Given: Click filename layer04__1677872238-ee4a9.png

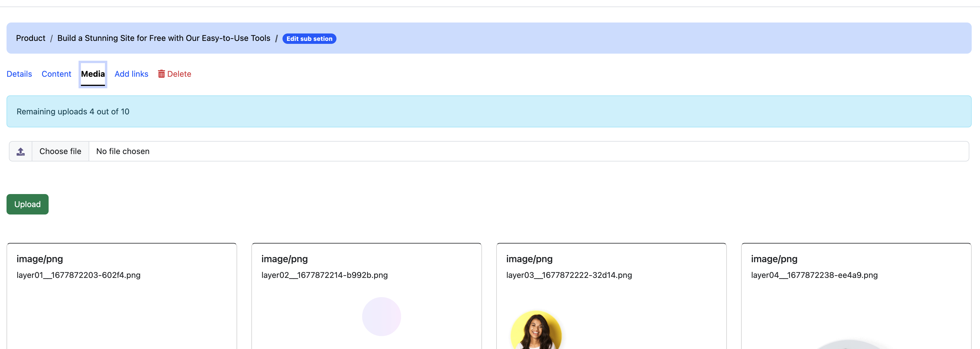Looking at the screenshot, I should (x=814, y=275).
